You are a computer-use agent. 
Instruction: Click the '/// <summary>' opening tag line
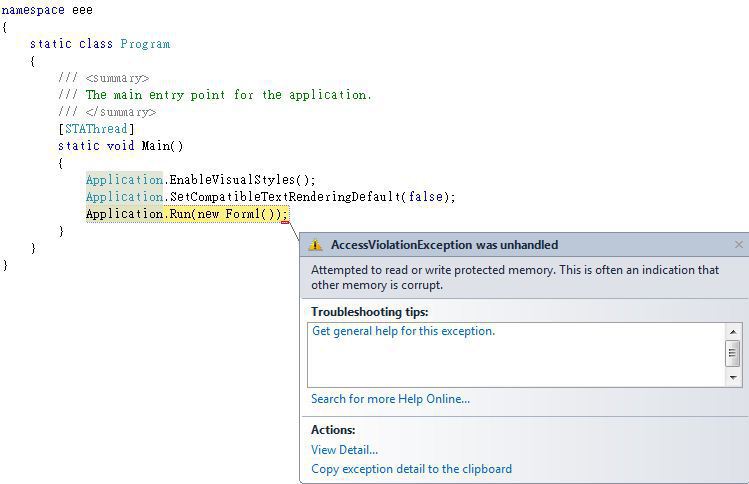tap(104, 78)
